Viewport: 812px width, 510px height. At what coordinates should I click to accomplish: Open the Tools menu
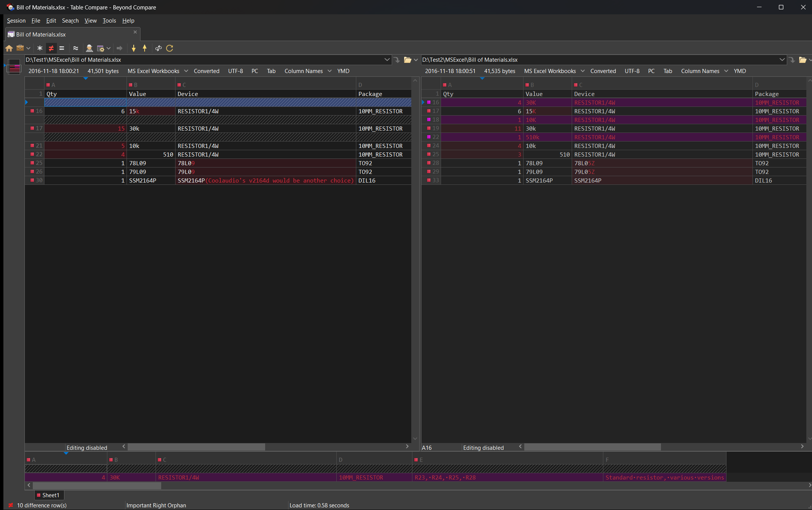coord(109,21)
